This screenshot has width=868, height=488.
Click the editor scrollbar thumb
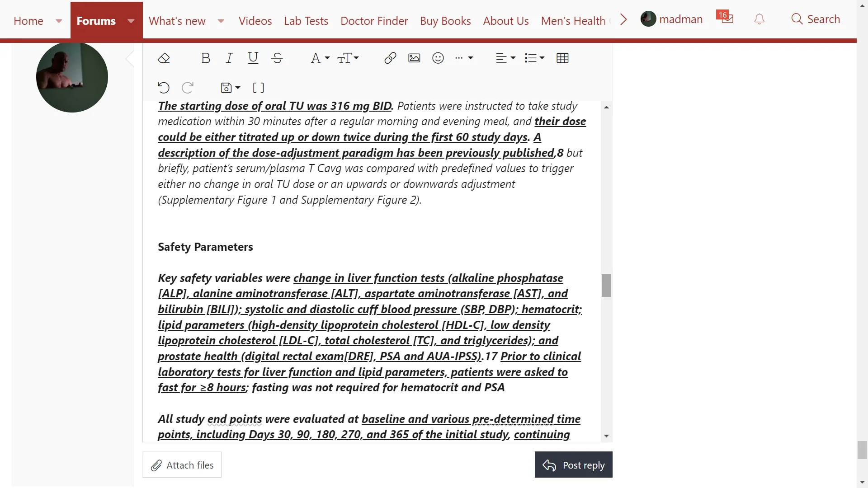pyautogui.click(x=606, y=286)
